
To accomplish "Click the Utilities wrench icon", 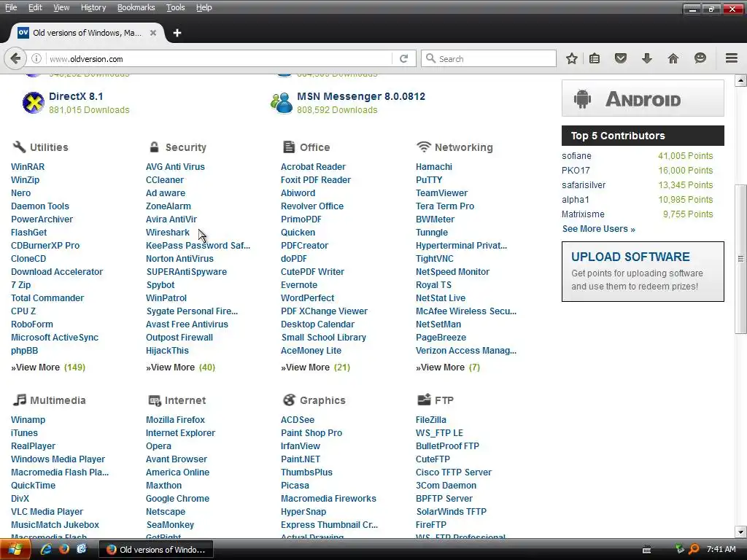I will 19,147.
